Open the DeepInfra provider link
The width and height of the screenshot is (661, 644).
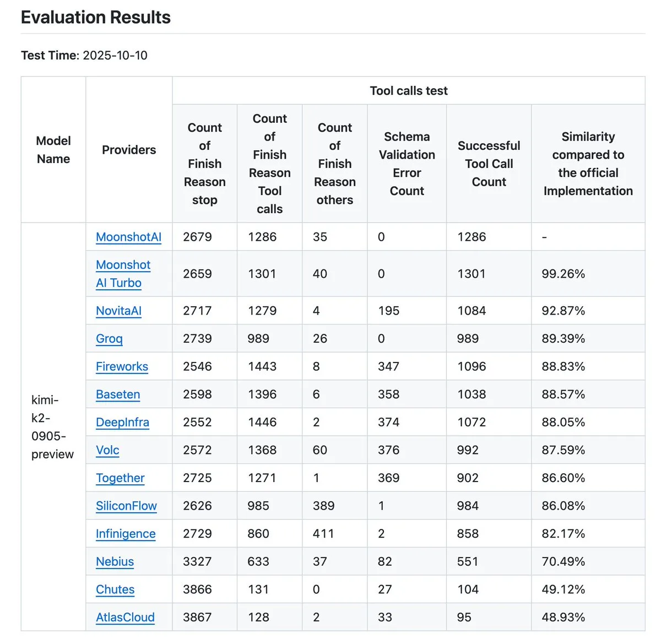122,423
